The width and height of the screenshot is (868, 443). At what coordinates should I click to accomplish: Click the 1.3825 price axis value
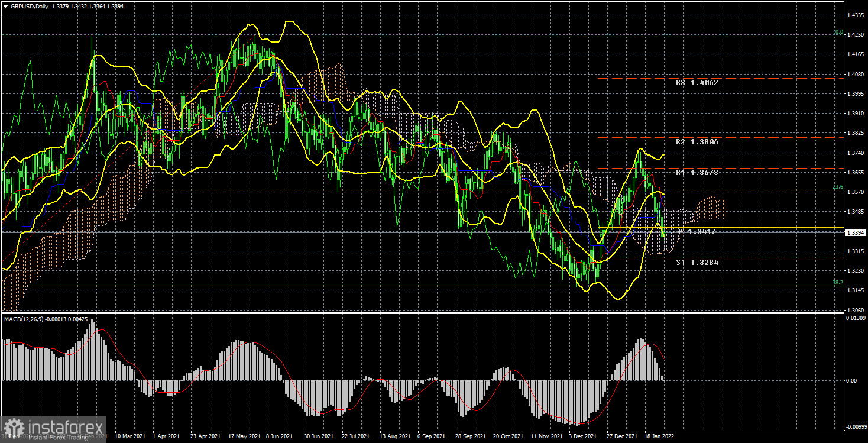[855, 134]
